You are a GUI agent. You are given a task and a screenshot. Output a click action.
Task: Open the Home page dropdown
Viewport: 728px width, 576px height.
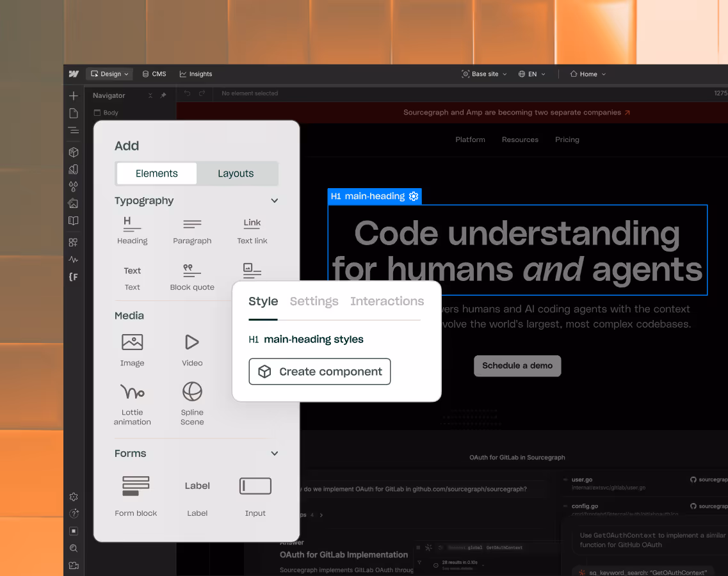[x=588, y=74]
